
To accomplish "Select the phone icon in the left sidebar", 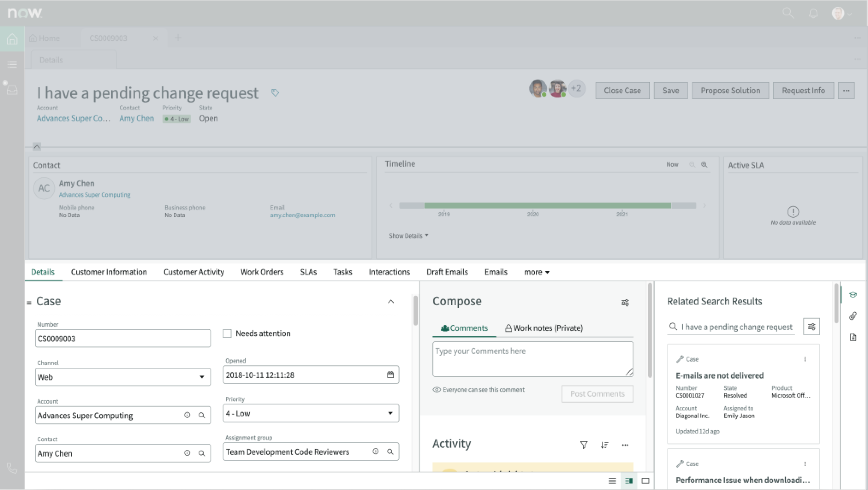I will coord(12,468).
